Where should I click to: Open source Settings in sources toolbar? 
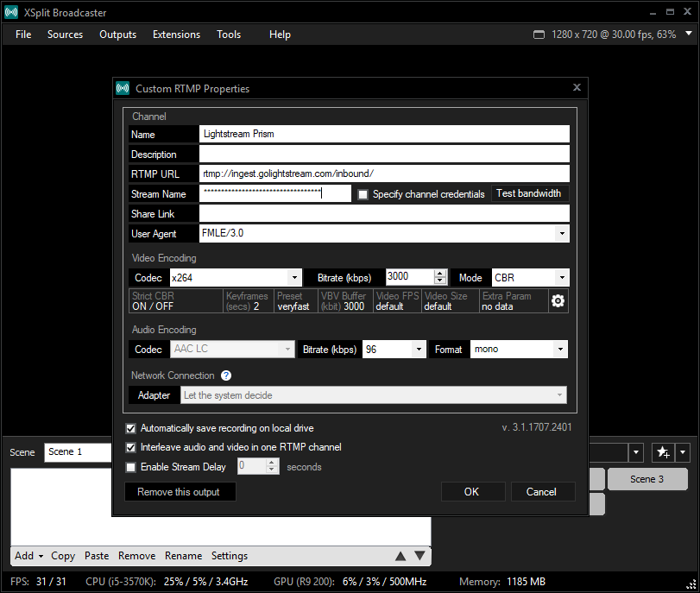[x=230, y=556]
